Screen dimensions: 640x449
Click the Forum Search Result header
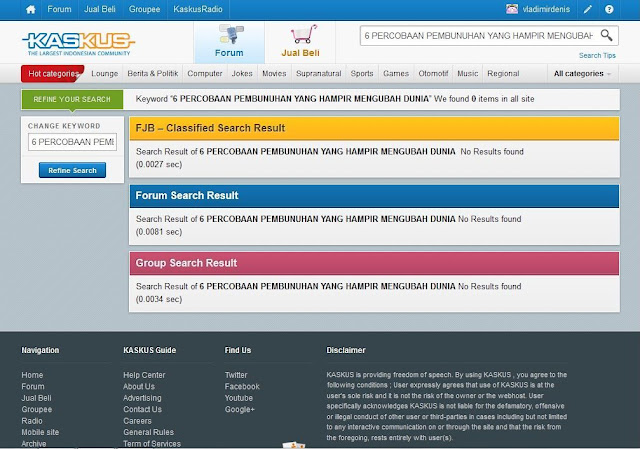(374, 196)
